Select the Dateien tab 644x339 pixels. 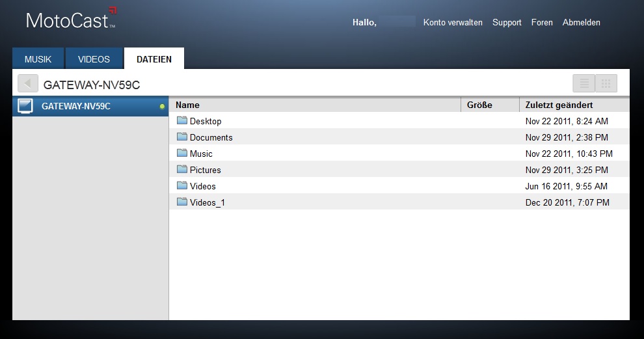[154, 59]
